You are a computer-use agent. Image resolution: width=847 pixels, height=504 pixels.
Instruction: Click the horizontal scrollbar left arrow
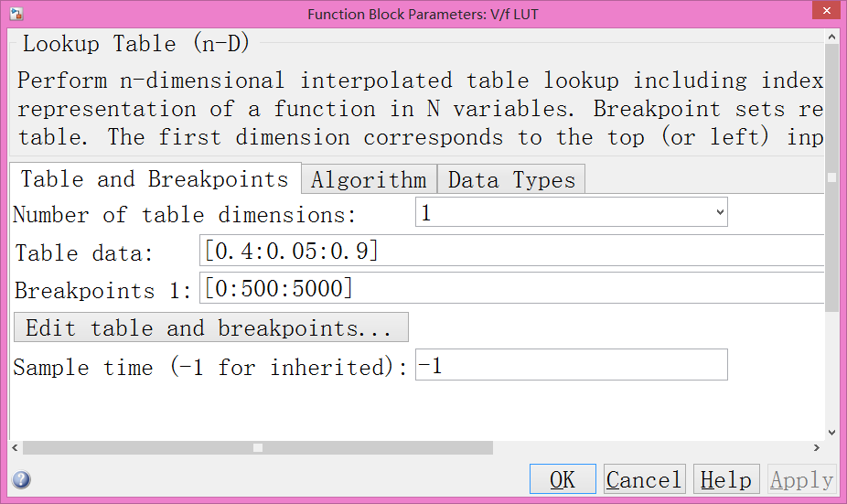coord(16,447)
